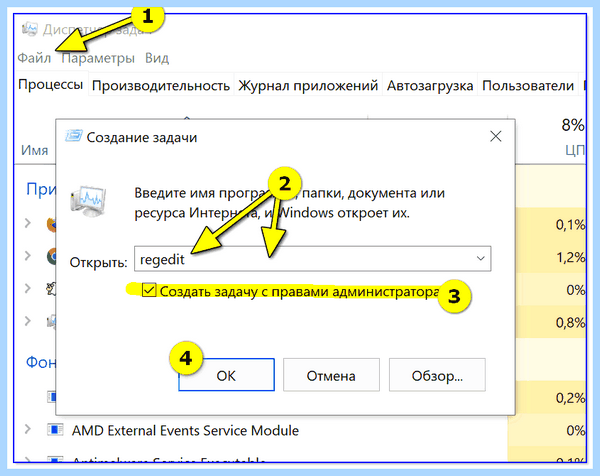The height and width of the screenshot is (476, 600).
Task: Open the Вид menu
Action: coord(157,58)
